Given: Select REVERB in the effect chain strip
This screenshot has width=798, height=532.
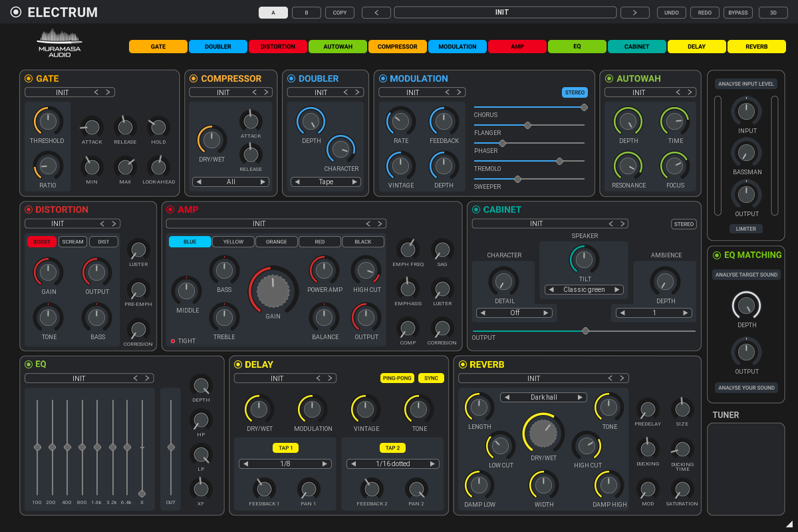Looking at the screenshot, I should (756, 47).
